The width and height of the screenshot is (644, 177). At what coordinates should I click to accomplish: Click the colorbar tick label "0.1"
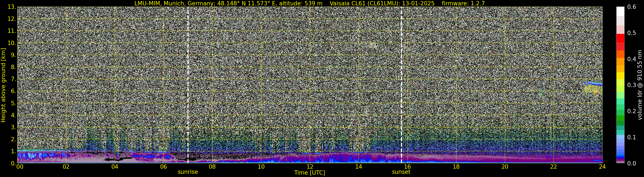tap(632, 137)
